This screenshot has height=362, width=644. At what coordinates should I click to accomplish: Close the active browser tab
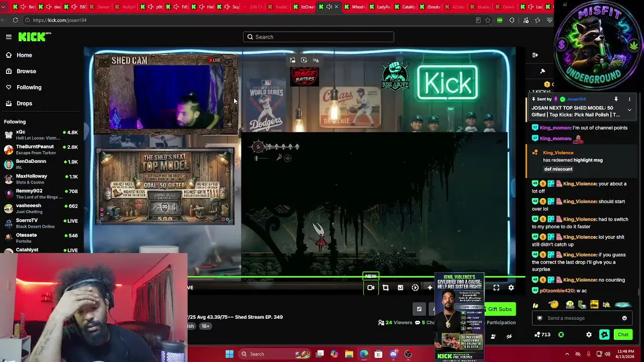point(336,7)
